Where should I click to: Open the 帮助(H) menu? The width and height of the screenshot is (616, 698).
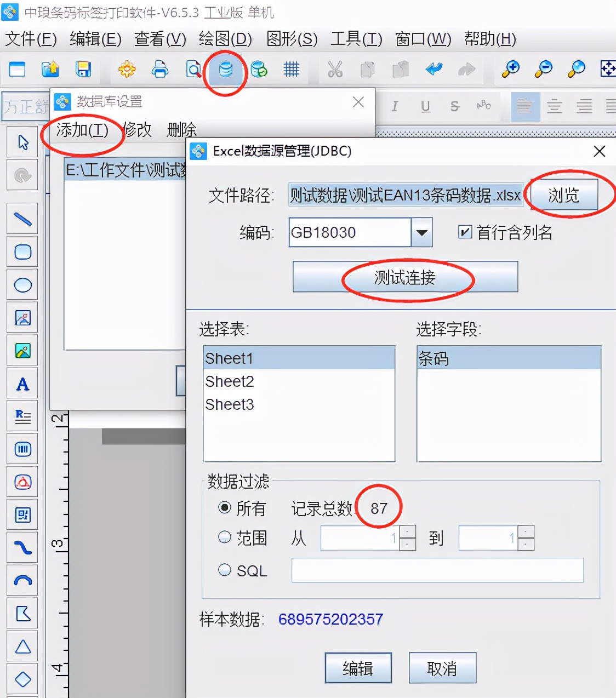tap(490, 39)
